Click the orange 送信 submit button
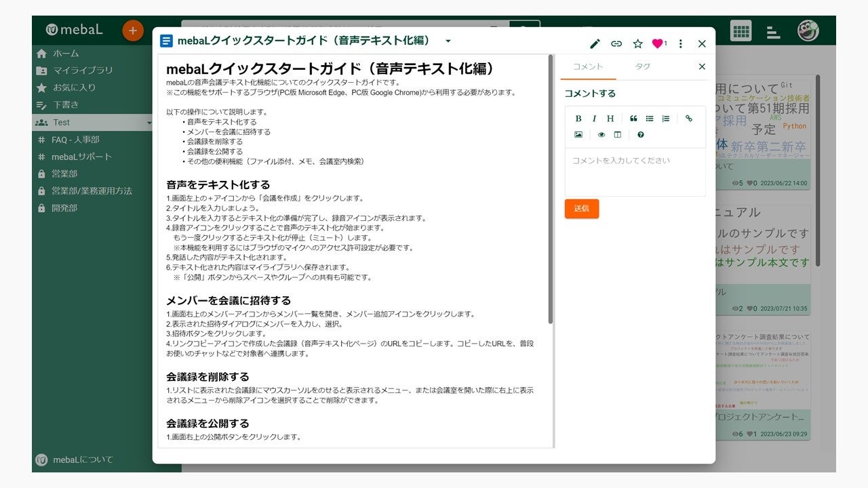This screenshot has height=488, width=868. [582, 209]
